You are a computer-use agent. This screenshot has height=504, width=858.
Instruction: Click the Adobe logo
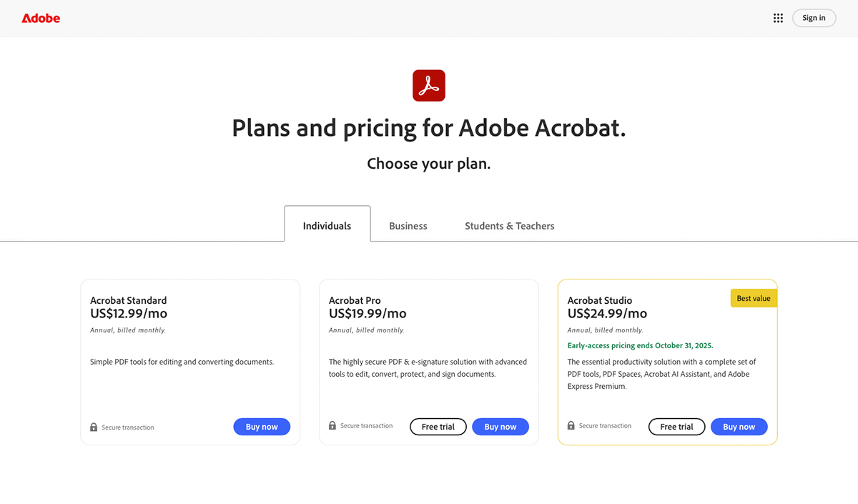(x=40, y=18)
